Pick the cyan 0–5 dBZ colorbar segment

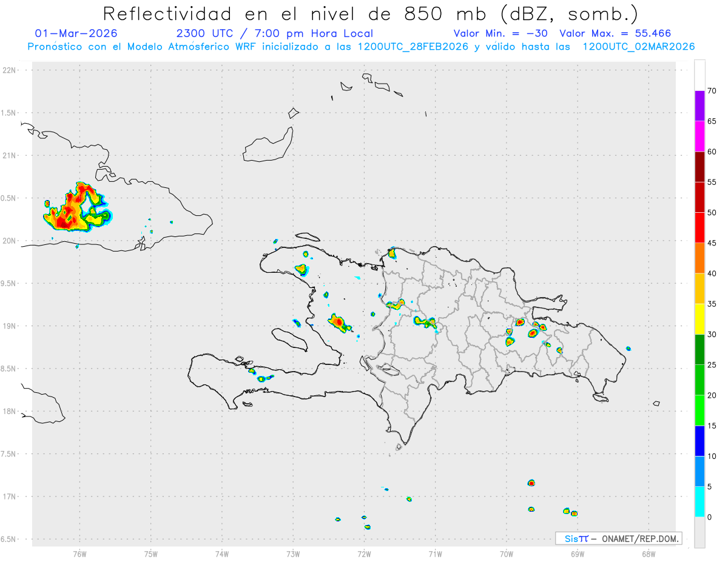tap(699, 502)
